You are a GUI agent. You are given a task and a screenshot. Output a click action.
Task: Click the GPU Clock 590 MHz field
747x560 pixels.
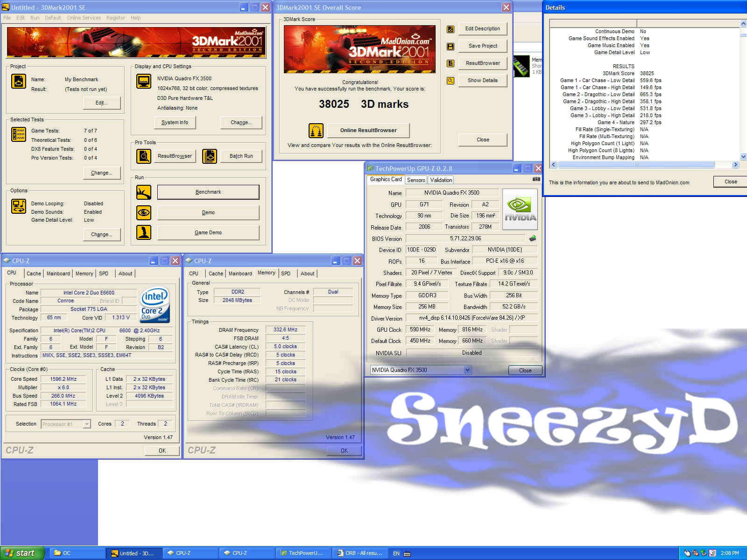tap(420, 329)
